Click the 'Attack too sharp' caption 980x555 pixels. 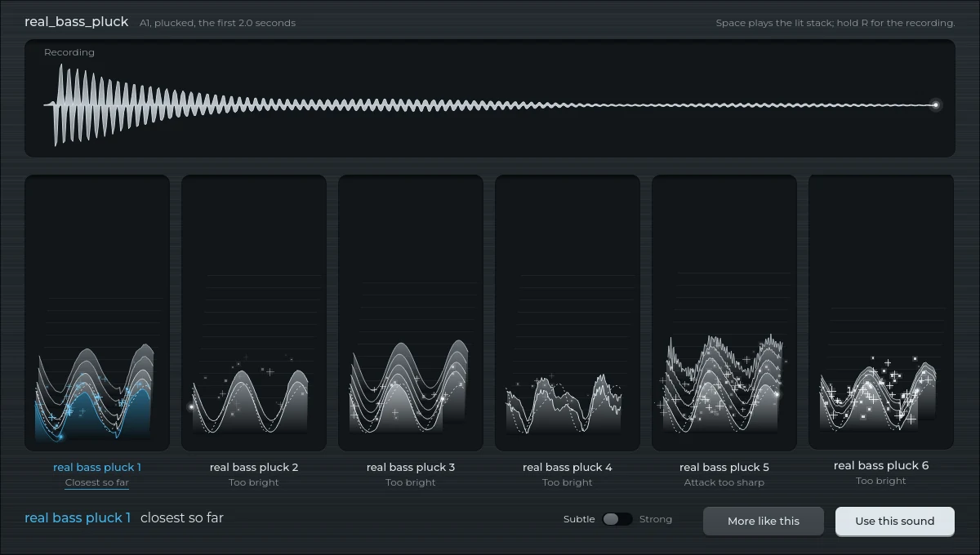click(x=724, y=482)
